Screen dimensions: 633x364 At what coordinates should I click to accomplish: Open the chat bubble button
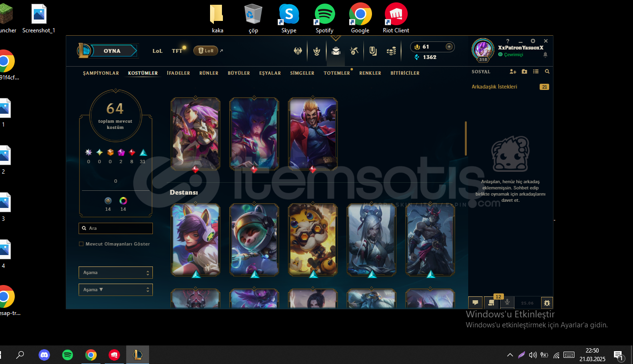475,303
